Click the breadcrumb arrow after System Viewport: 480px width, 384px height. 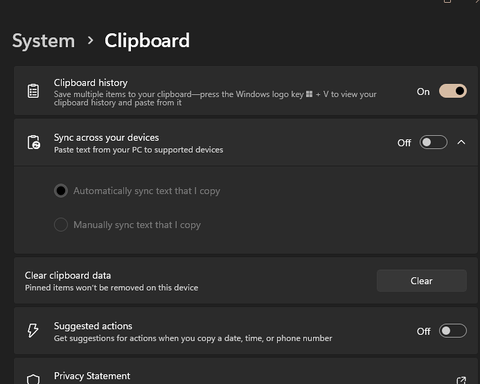(x=90, y=41)
